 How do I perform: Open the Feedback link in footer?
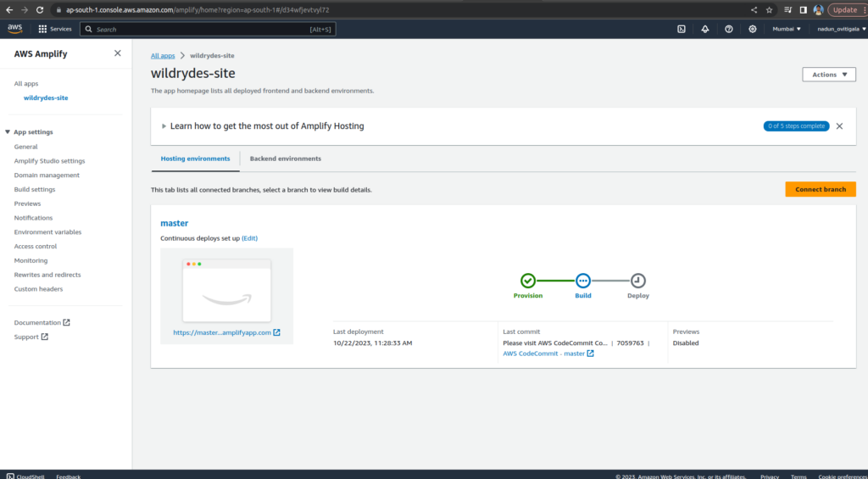(68, 476)
